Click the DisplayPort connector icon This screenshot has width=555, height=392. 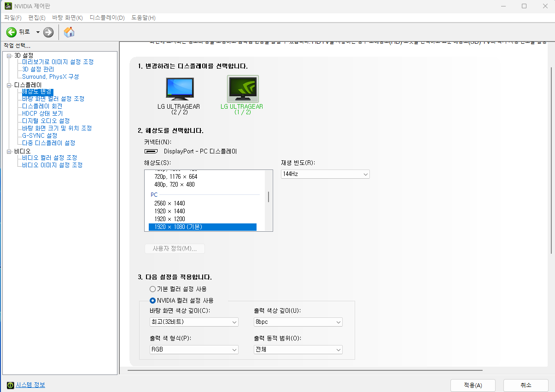click(x=152, y=151)
